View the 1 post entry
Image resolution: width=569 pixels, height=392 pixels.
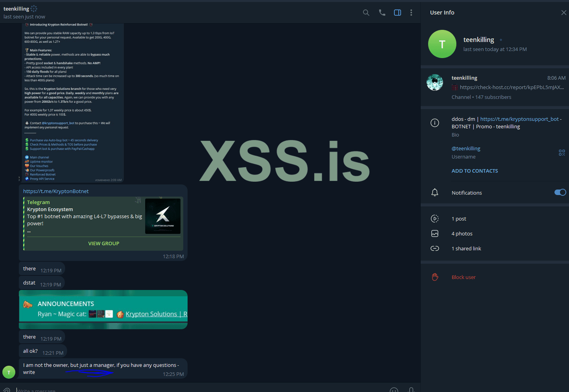[x=459, y=219]
